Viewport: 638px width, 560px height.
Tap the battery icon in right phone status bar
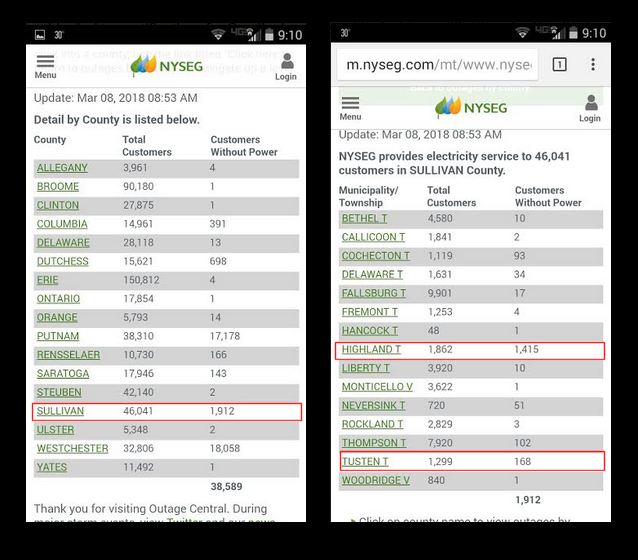[573, 33]
